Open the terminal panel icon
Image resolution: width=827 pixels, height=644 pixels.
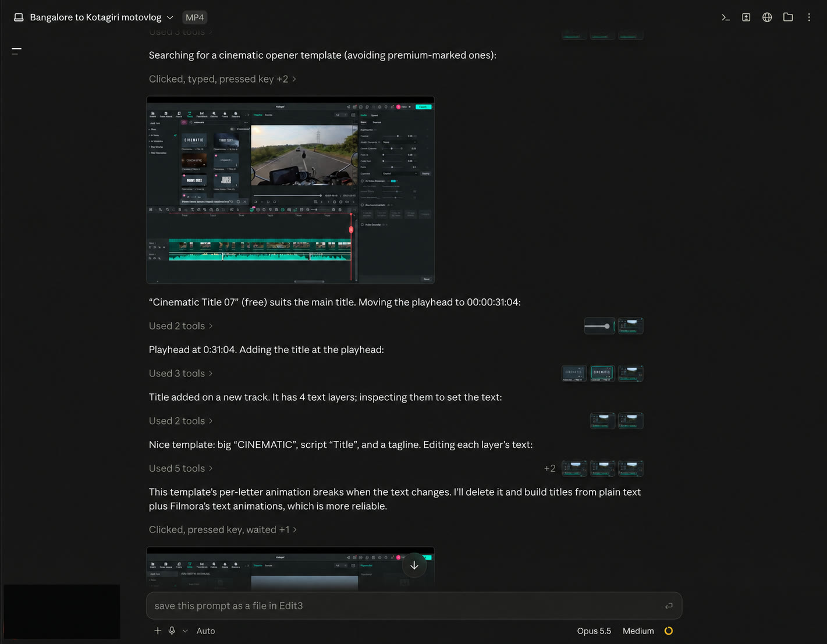(x=725, y=17)
